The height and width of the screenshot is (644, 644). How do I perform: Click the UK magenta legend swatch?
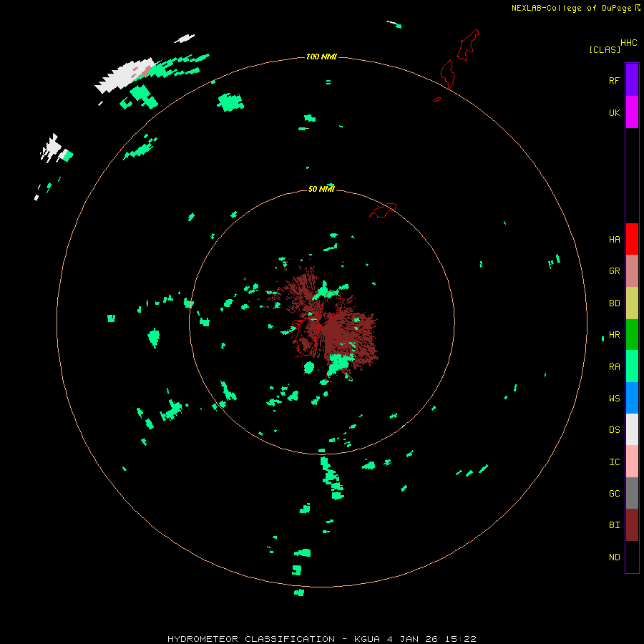pos(632,112)
